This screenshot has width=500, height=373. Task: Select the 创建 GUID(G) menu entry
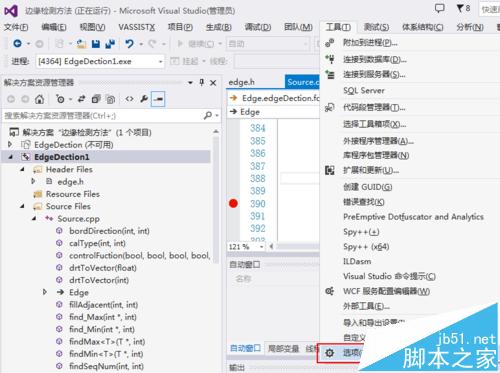pos(368,187)
